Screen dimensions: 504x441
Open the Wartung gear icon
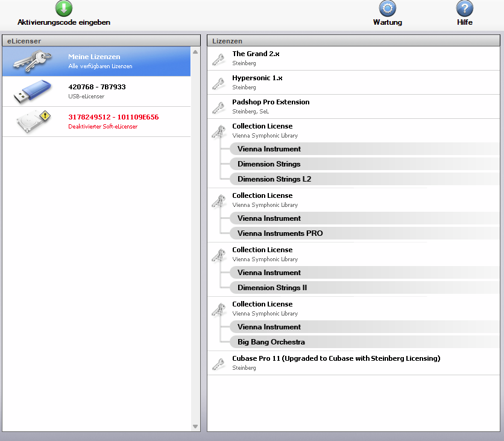(x=387, y=8)
